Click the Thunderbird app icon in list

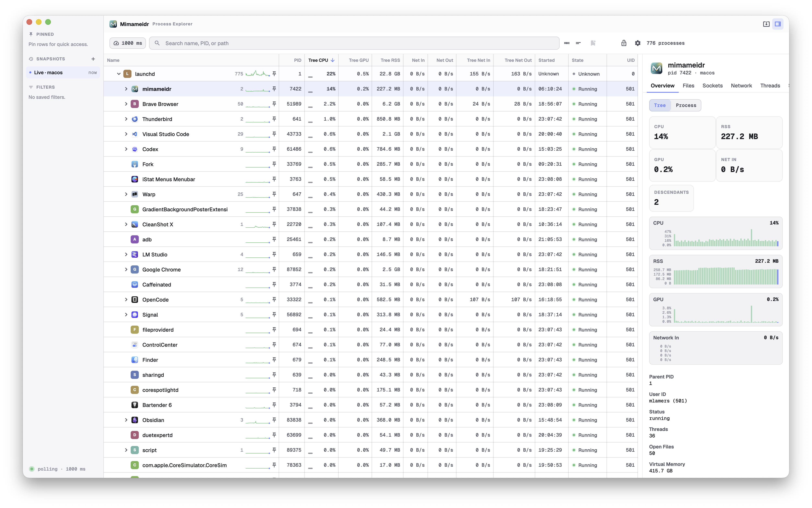click(135, 119)
